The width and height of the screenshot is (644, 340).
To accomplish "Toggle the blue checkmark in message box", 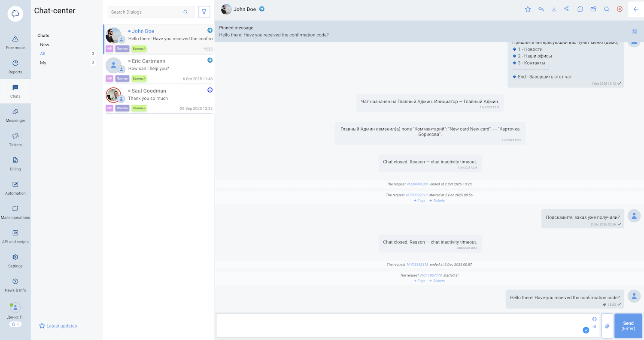I will [x=586, y=330].
